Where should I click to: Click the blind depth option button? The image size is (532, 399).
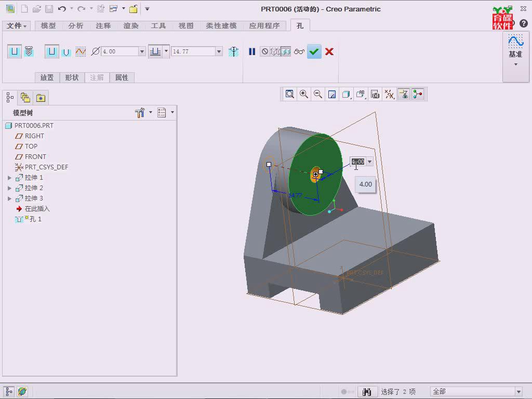point(155,51)
